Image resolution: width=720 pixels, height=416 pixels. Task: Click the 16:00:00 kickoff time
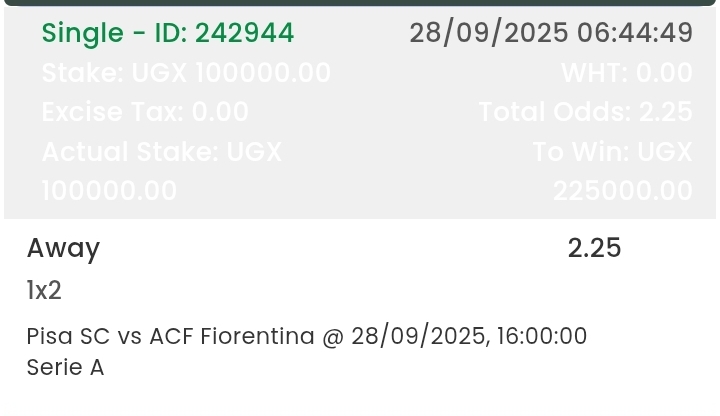541,336
